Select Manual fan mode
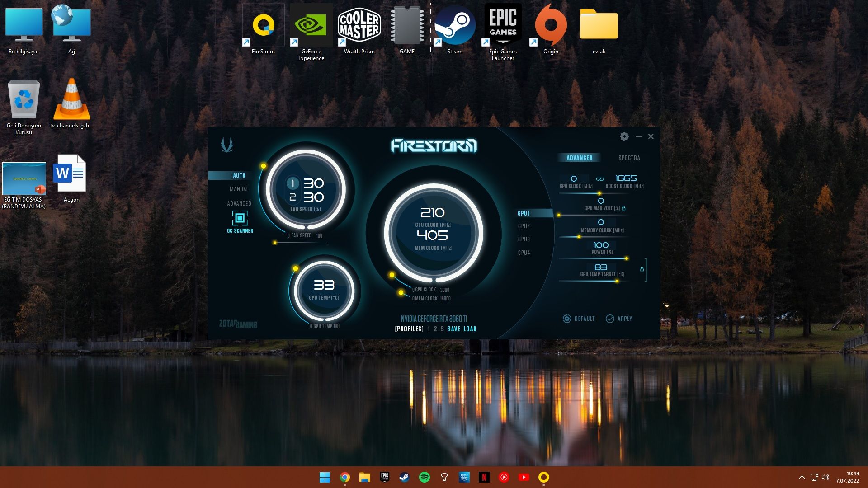Image resolution: width=868 pixels, height=488 pixels. click(x=239, y=189)
